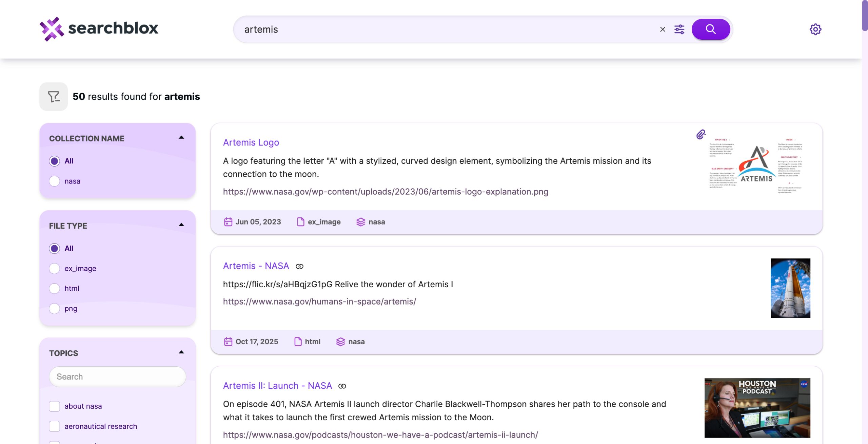Click link icon beside Artemis - NASA

tap(299, 267)
